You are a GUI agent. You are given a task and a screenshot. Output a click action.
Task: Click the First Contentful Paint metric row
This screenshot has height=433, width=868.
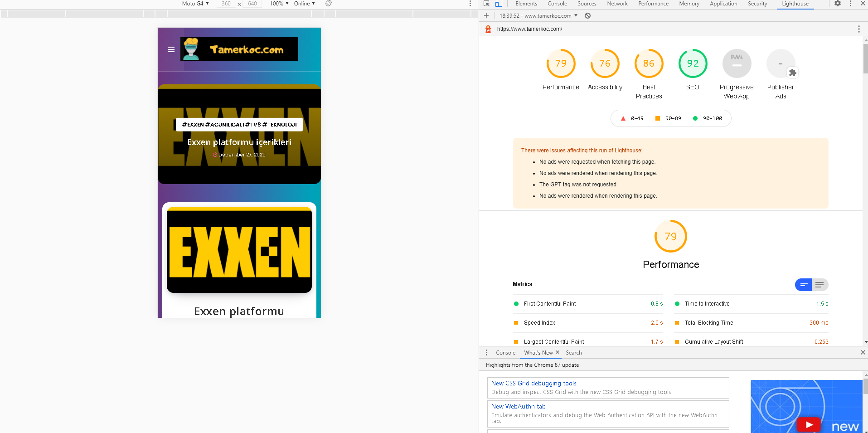tap(588, 304)
